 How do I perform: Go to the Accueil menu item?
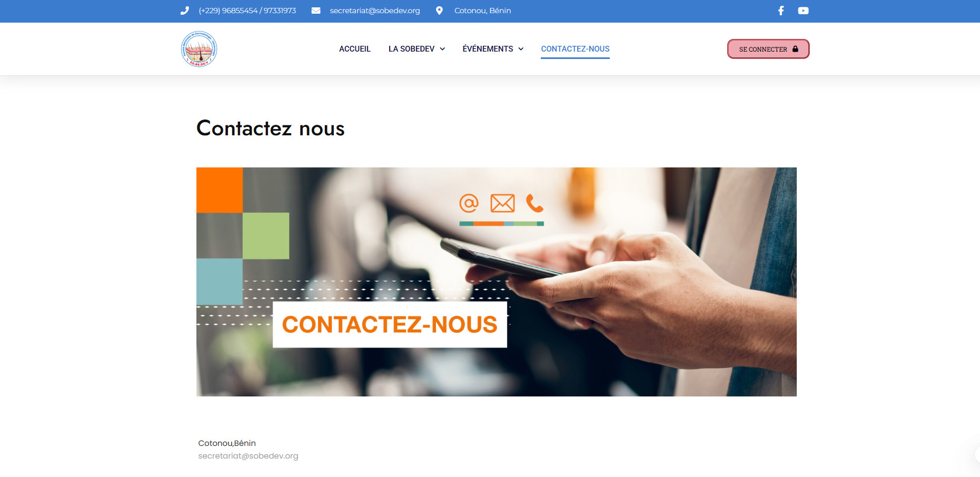(355, 49)
